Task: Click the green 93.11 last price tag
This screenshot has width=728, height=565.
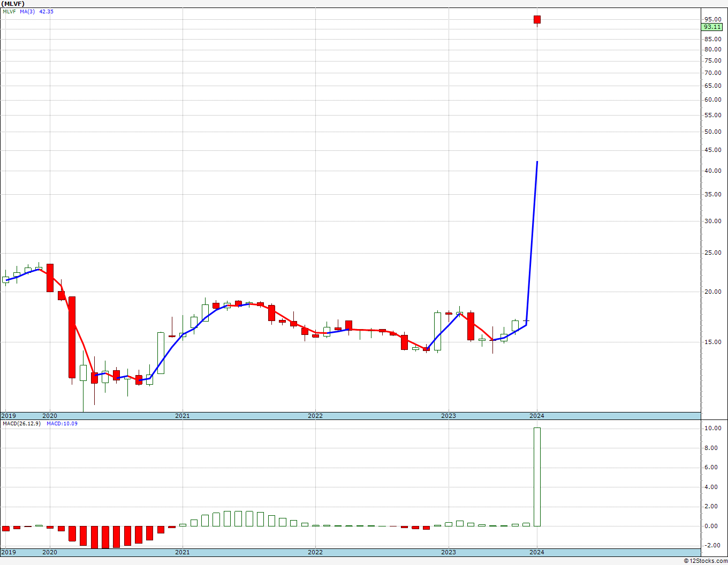Action: (x=712, y=27)
